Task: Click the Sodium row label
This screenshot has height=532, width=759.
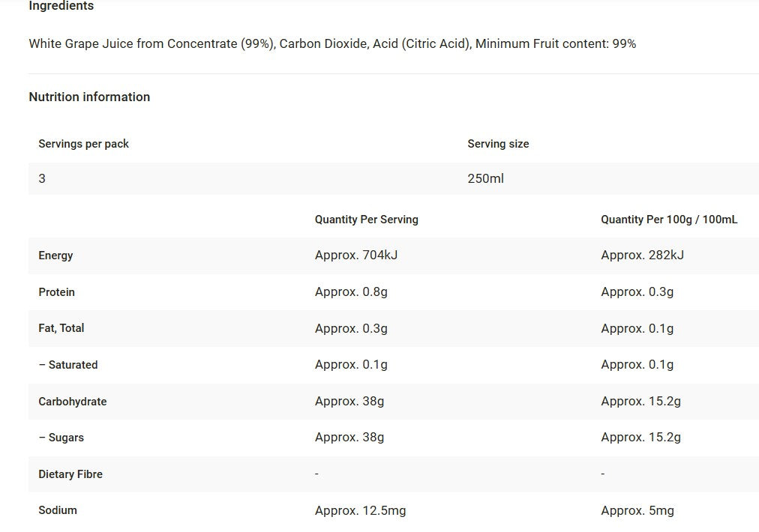Action: (x=58, y=510)
